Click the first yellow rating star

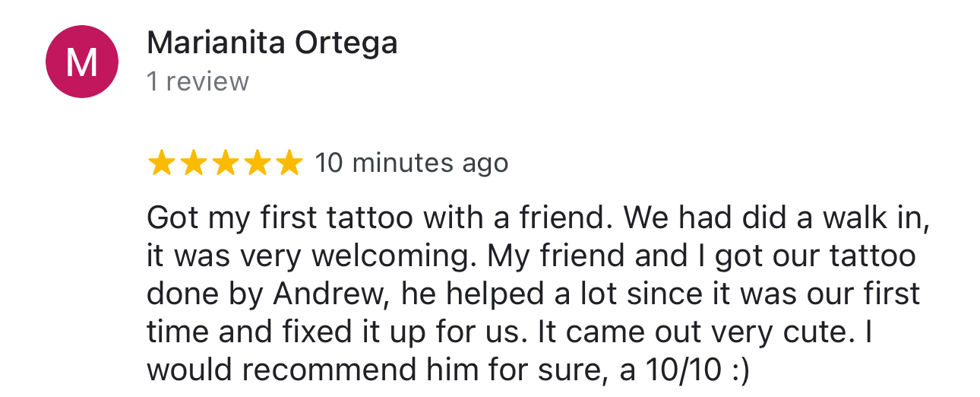(161, 163)
